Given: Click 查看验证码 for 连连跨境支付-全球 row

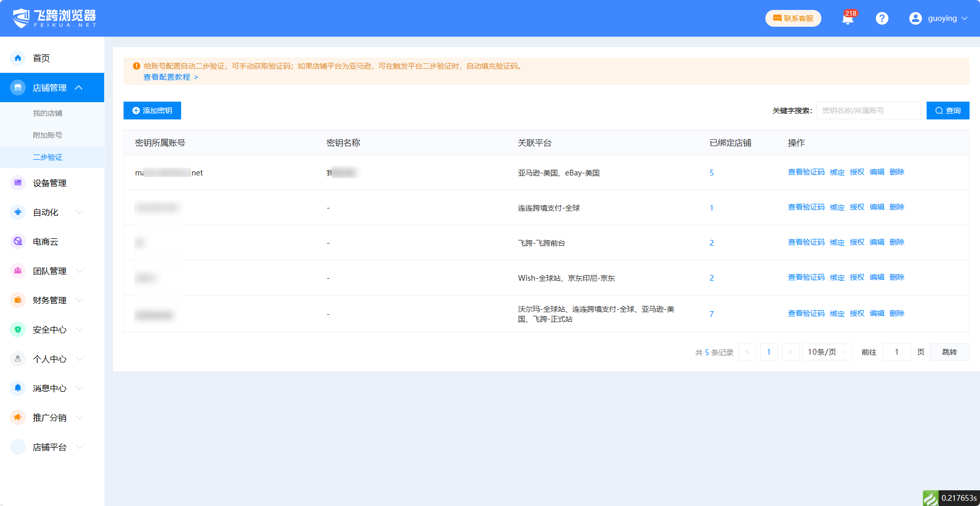Looking at the screenshot, I should 806,207.
